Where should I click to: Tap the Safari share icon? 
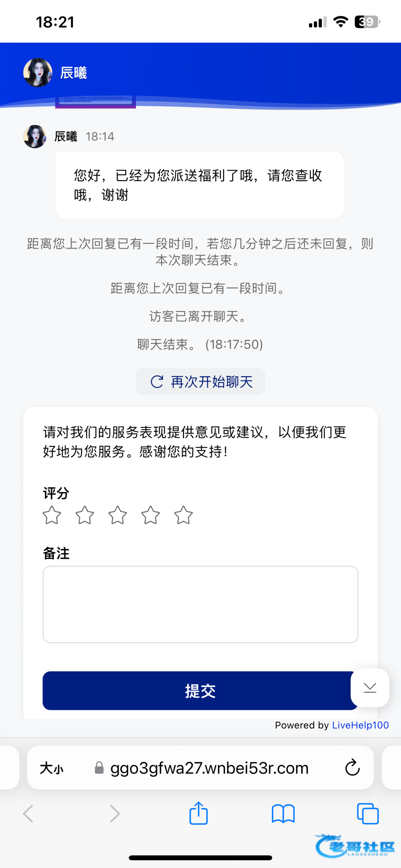pyautogui.click(x=199, y=813)
